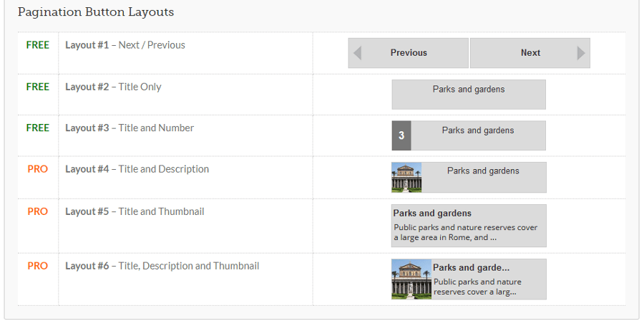
Task: Select the building thumbnail in Layout #6
Action: click(x=411, y=279)
